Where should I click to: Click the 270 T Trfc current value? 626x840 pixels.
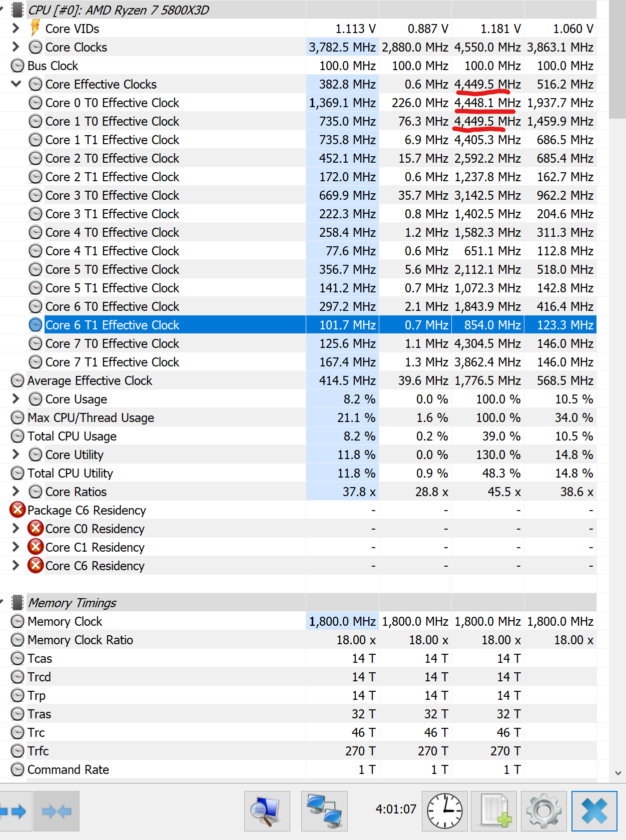[360, 751]
